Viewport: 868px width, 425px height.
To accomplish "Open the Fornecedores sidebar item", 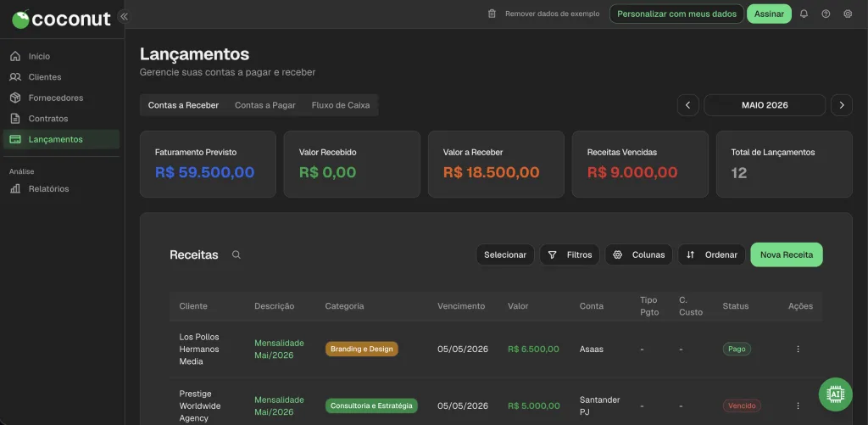I will tap(56, 98).
